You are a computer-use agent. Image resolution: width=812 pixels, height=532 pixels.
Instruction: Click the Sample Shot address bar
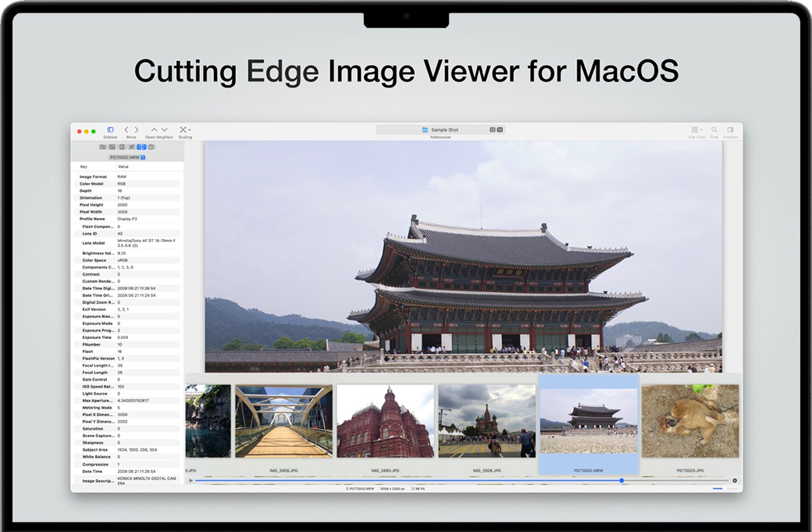coord(440,130)
